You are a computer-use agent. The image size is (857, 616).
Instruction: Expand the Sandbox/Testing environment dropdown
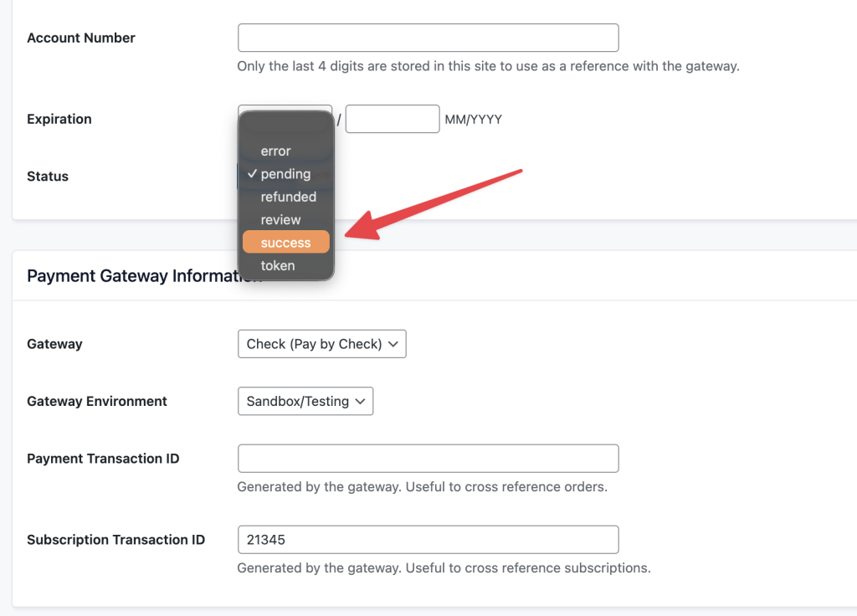305,402
